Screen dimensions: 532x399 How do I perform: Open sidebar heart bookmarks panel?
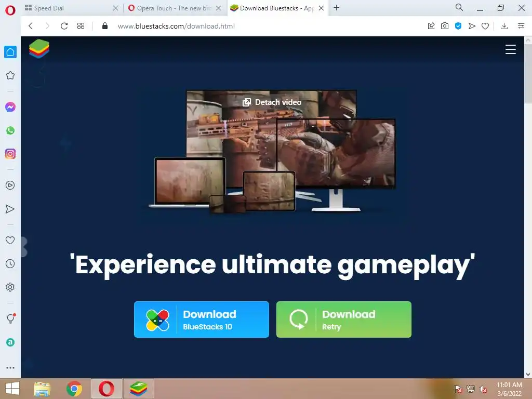[x=10, y=240]
